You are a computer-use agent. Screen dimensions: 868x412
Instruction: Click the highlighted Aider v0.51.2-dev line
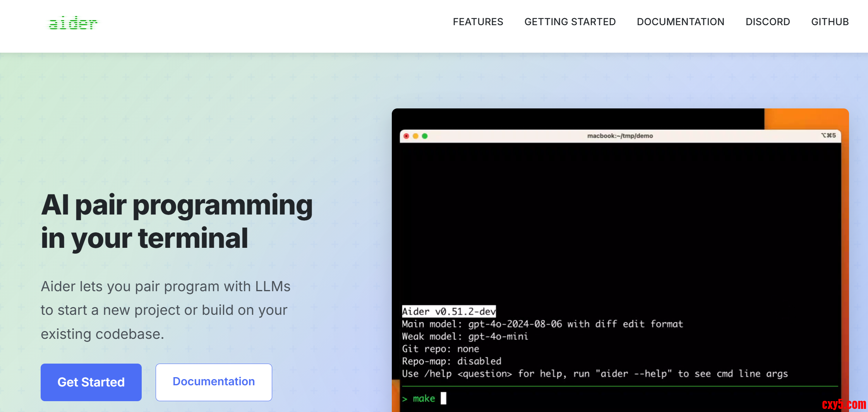[449, 311]
